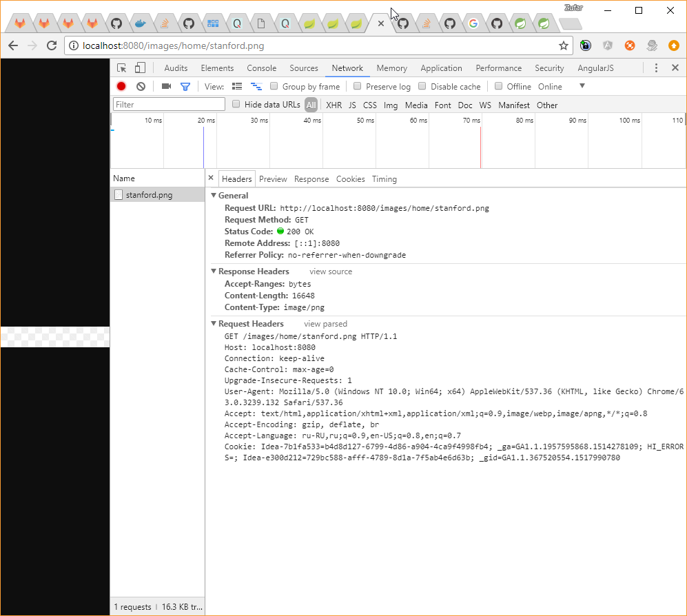Bookmark this page with the star

(x=564, y=45)
